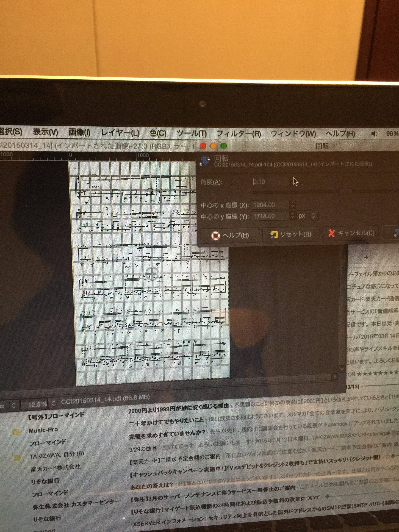This screenshot has width=399, height=532.
Task: Click the リセット(R) button
Action: (x=290, y=234)
